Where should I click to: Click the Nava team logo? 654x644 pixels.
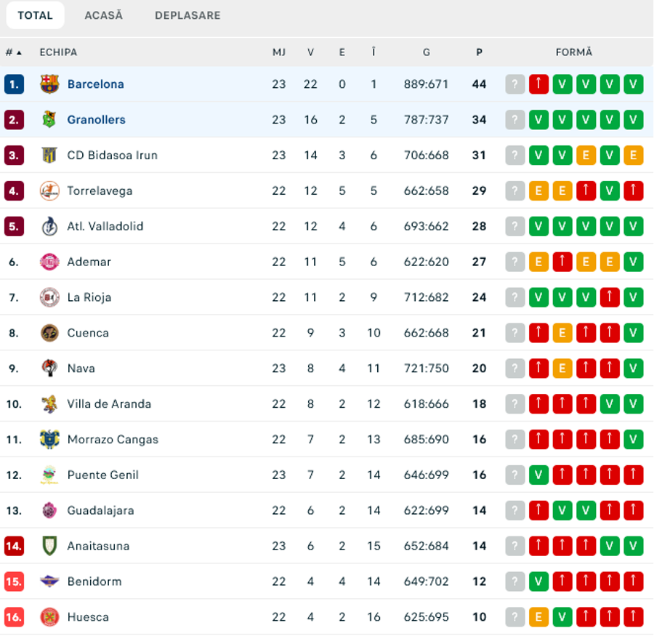pyautogui.click(x=49, y=369)
